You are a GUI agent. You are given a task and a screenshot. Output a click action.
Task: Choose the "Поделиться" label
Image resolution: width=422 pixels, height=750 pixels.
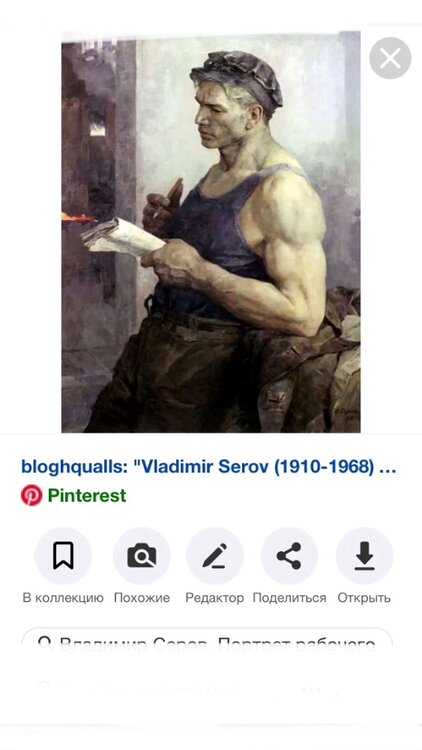tap(289, 598)
